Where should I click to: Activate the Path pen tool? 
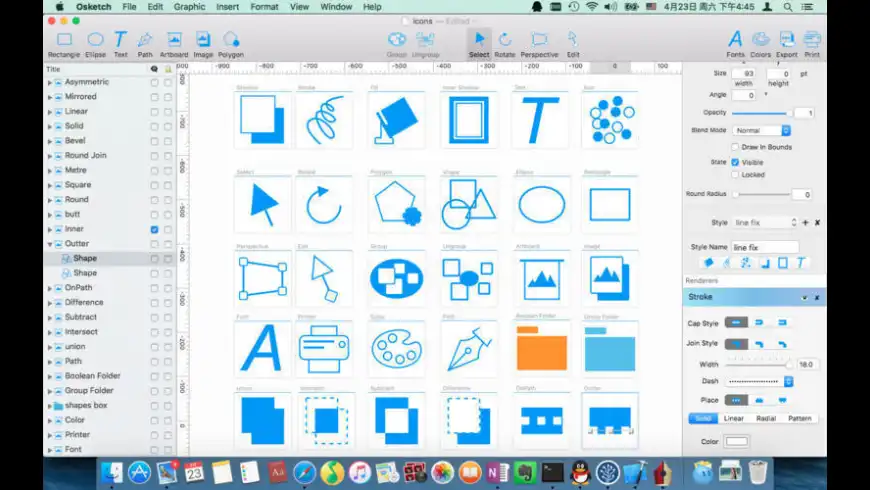point(145,41)
